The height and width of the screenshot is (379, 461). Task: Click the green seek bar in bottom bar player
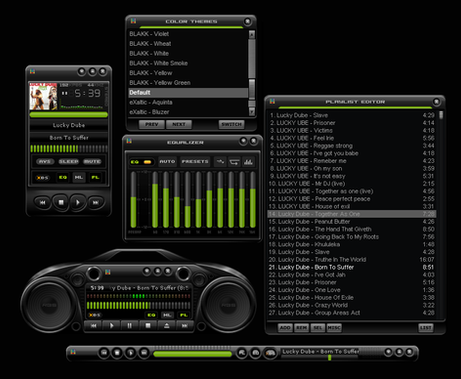[192, 354]
